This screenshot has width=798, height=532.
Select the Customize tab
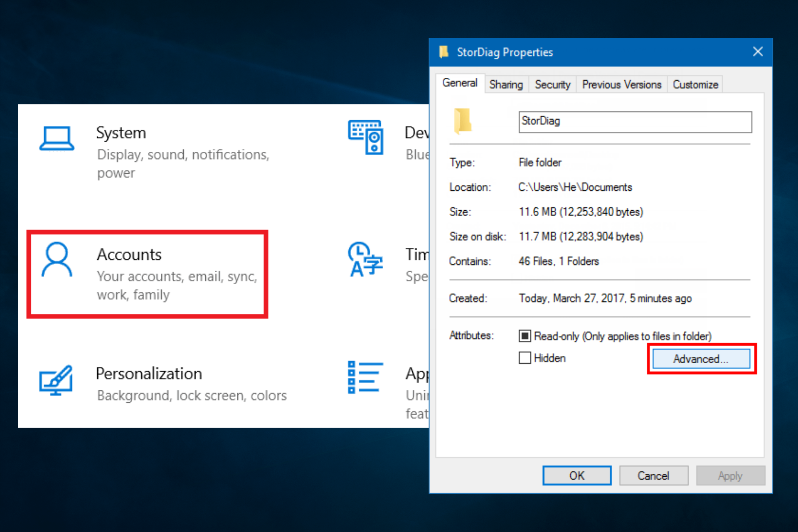click(695, 84)
